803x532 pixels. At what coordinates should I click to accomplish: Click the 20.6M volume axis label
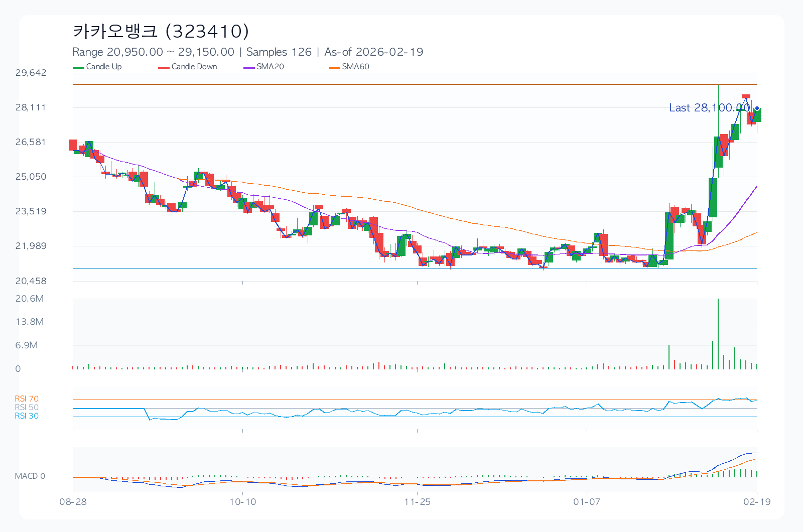tap(30, 299)
